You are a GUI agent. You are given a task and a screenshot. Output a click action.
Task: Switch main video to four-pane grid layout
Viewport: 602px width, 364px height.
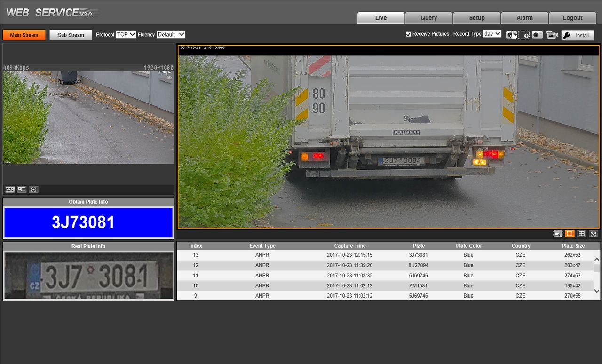(x=582, y=234)
